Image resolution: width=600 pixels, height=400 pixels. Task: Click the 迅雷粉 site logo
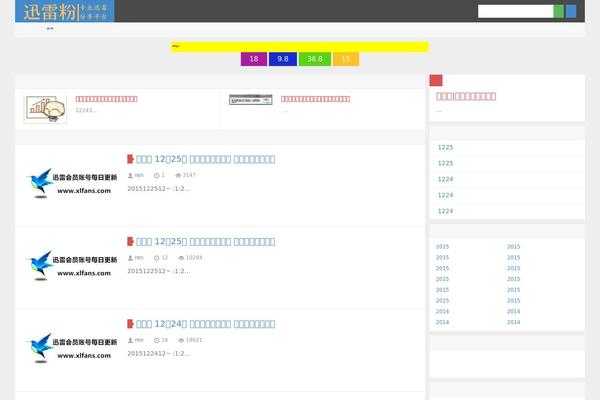tap(65, 11)
